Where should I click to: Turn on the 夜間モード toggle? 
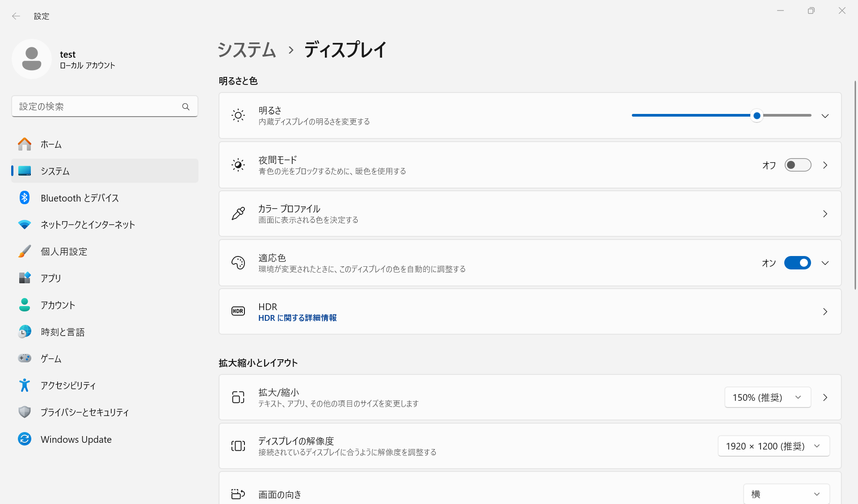point(798,165)
